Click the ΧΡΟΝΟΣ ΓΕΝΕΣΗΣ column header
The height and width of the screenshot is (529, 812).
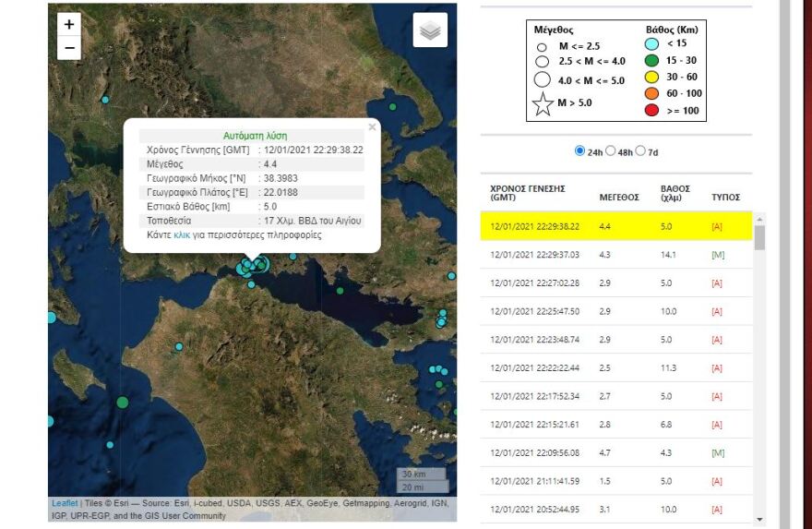point(527,193)
